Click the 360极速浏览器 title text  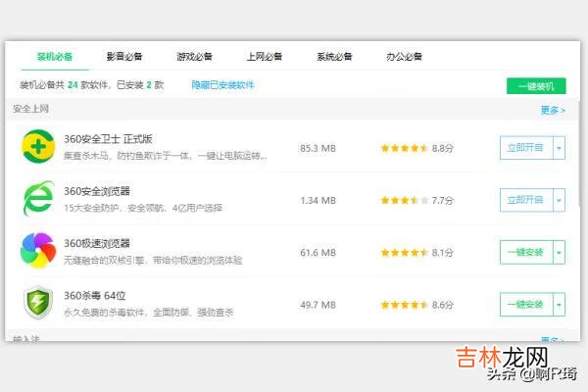(x=97, y=243)
